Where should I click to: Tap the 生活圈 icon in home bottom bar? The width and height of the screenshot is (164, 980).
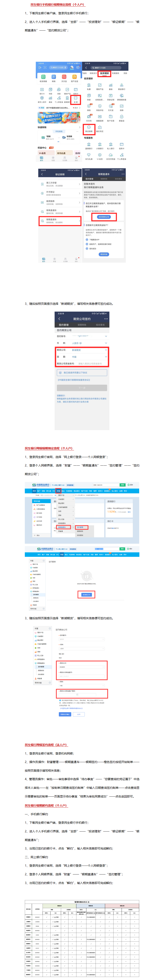[x=65, y=158]
